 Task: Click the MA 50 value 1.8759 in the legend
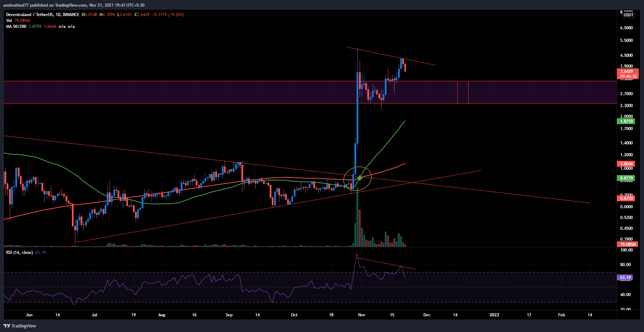[x=35, y=27]
